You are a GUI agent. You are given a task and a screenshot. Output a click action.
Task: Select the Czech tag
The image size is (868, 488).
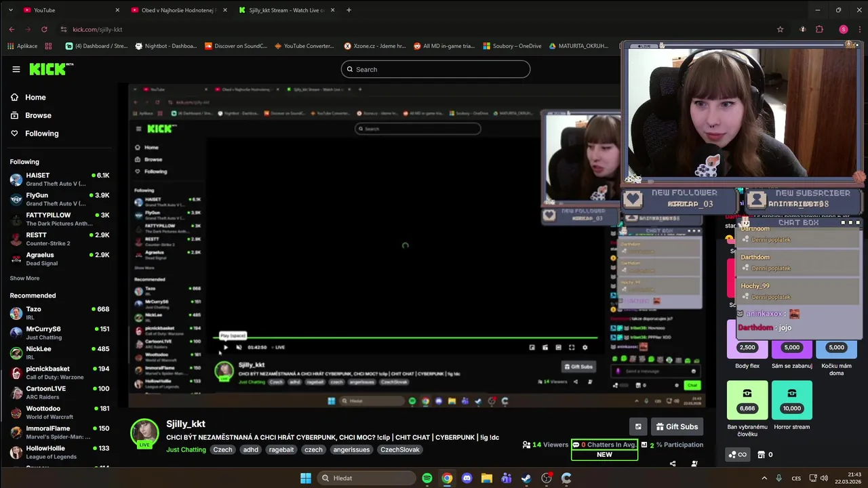pyautogui.click(x=222, y=449)
